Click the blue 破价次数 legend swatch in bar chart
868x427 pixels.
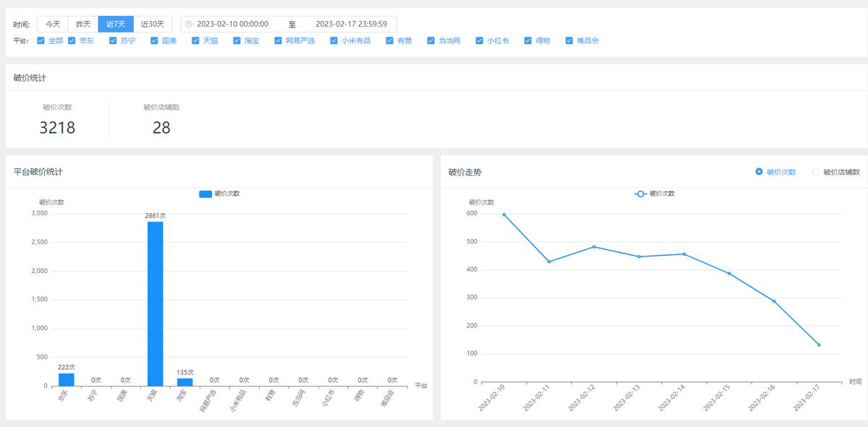(x=205, y=194)
